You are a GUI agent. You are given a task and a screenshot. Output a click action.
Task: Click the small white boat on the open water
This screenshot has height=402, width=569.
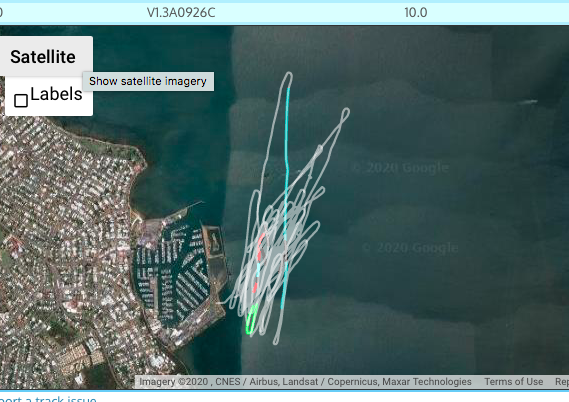tap(527, 102)
